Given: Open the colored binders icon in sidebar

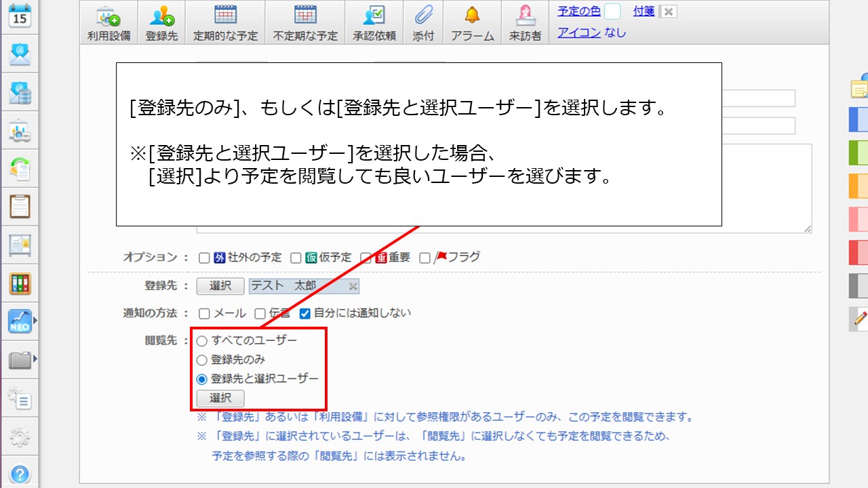Looking at the screenshot, I should 20,283.
